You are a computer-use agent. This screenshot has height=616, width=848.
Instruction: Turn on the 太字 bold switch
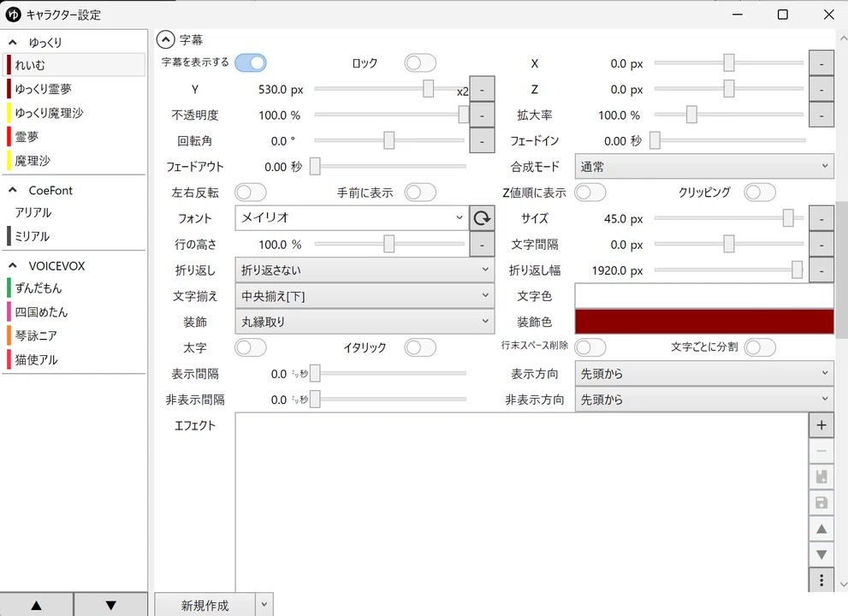tap(251, 347)
